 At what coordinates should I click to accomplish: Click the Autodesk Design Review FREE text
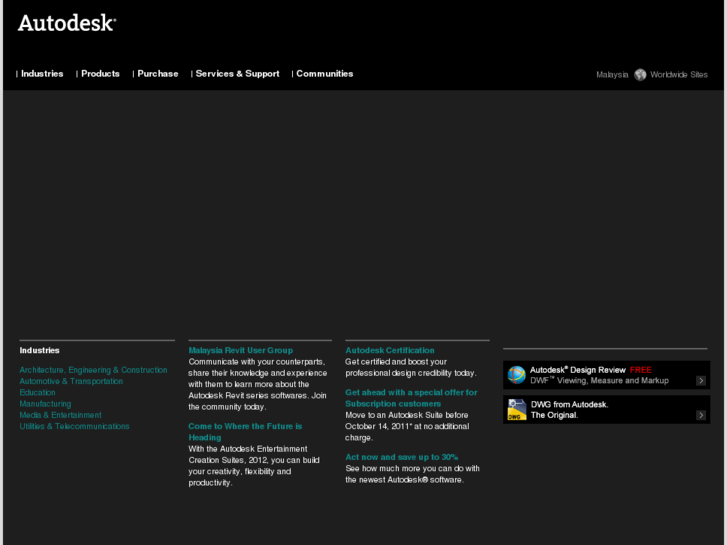591,370
